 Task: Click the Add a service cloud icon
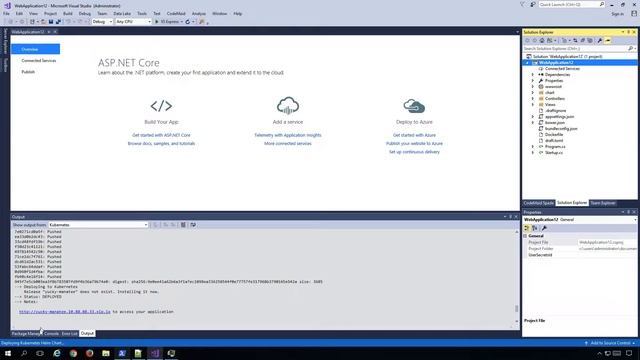pyautogui.click(x=288, y=106)
